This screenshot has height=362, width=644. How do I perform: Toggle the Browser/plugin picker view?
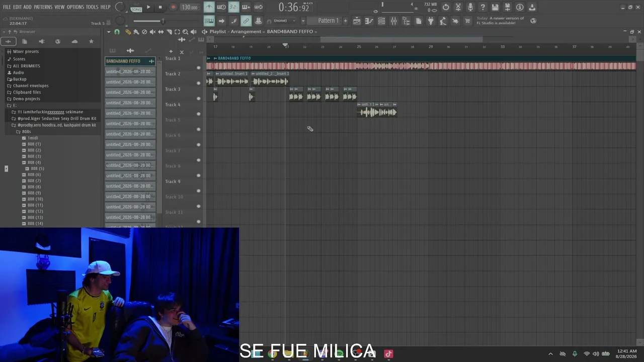406,21
